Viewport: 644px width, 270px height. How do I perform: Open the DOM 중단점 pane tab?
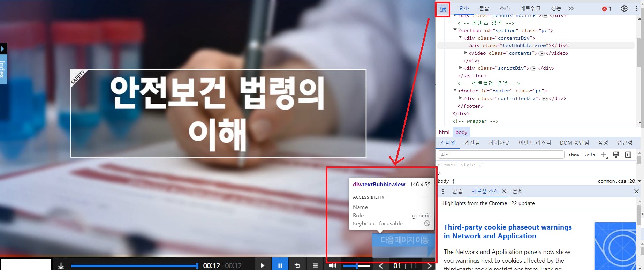(x=574, y=143)
